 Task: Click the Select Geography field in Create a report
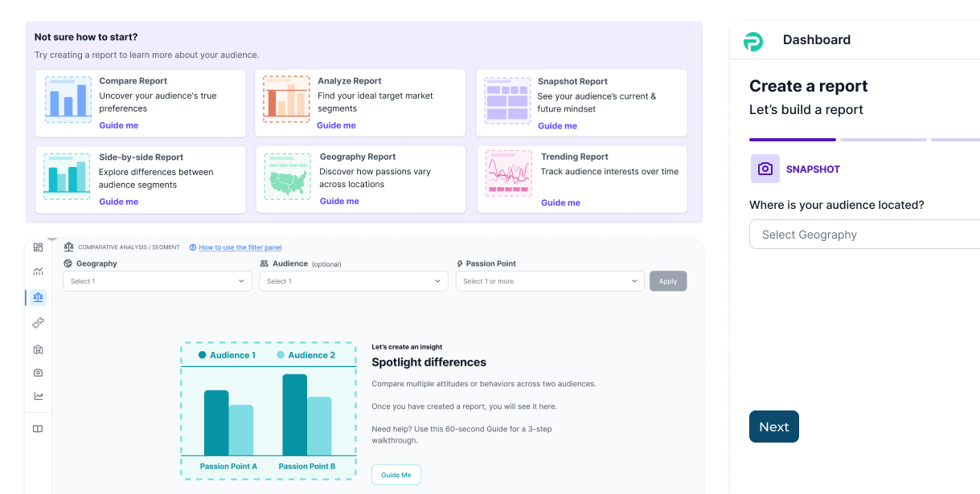864,235
